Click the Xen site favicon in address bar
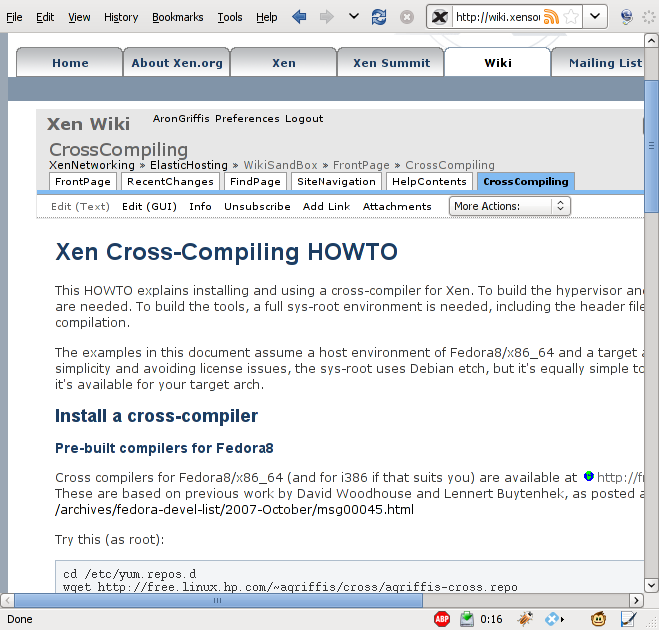This screenshot has width=659, height=630. pos(440,17)
